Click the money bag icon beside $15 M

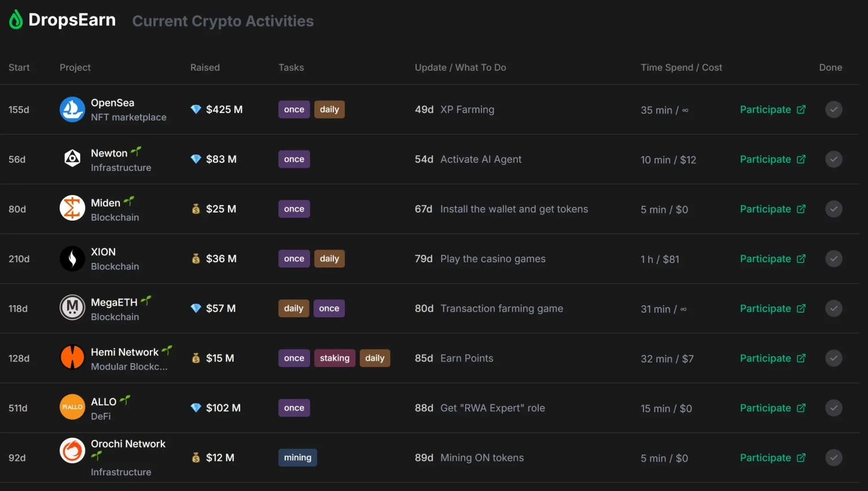click(x=196, y=358)
